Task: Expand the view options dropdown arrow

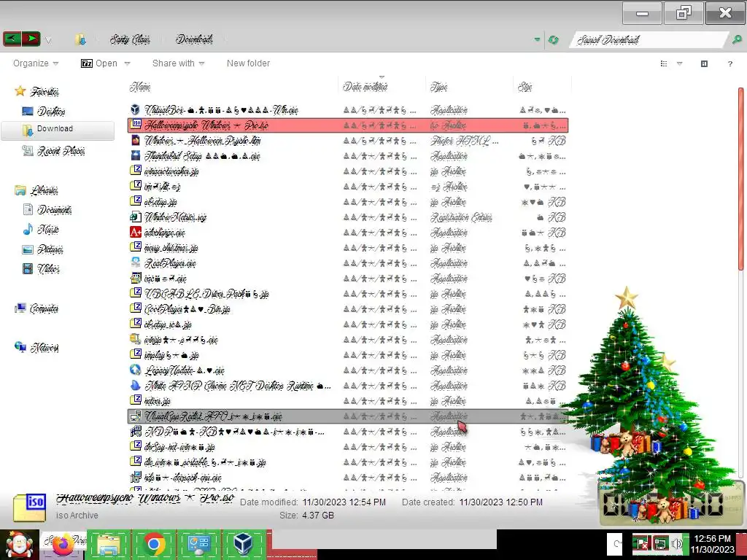Action: click(x=680, y=64)
